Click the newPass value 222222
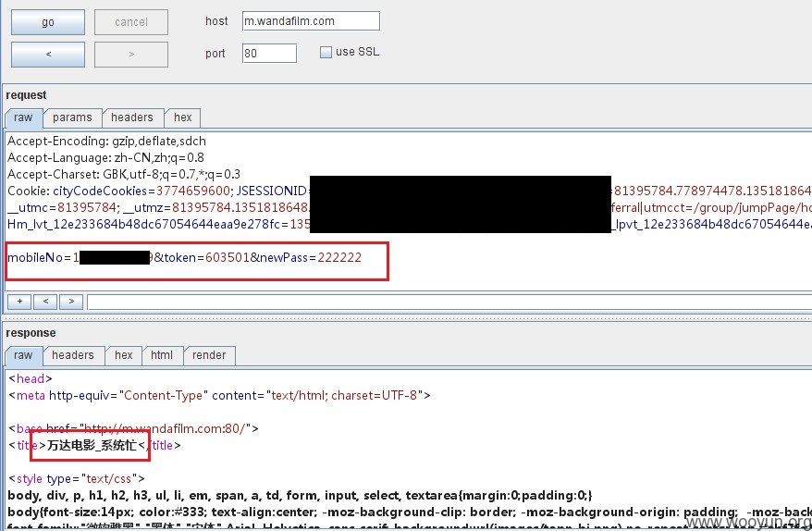 point(339,258)
